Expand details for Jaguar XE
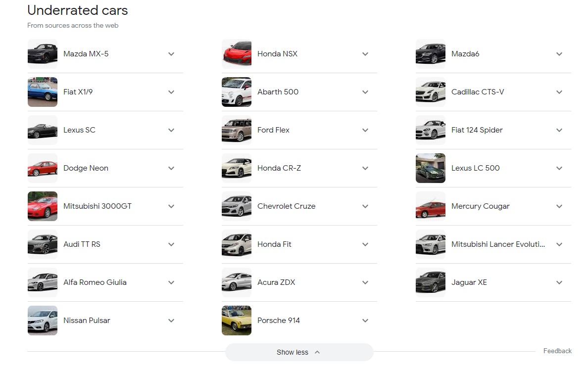This screenshot has height=368, width=588. point(559,282)
